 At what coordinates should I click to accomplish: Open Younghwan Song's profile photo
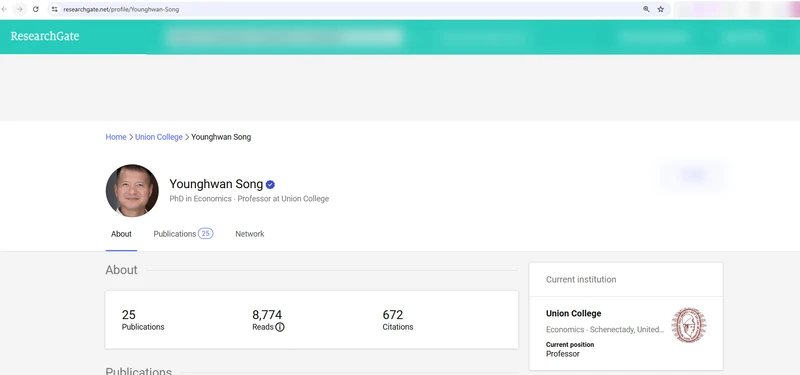point(132,190)
